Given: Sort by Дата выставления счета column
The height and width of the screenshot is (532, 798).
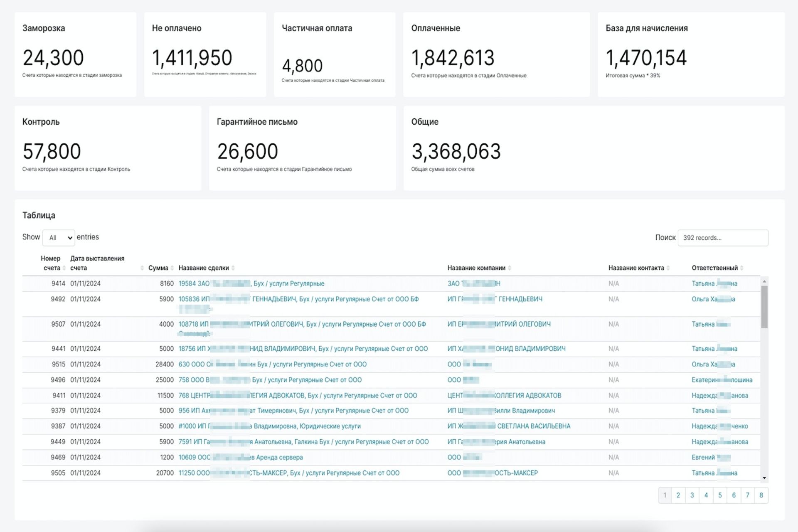Looking at the screenshot, I should [97, 263].
